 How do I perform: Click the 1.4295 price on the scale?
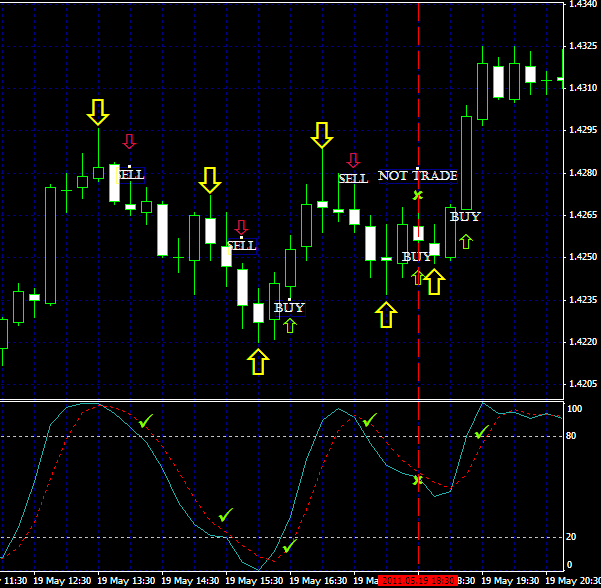583,130
